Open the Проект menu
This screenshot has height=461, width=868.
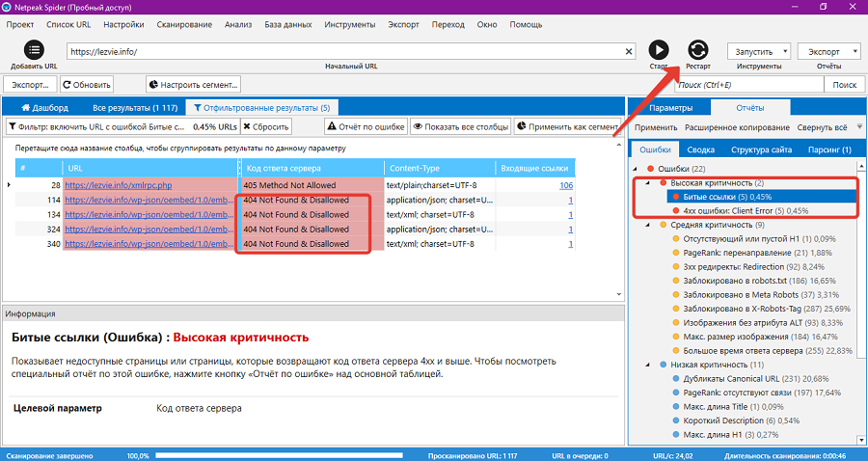(x=20, y=24)
